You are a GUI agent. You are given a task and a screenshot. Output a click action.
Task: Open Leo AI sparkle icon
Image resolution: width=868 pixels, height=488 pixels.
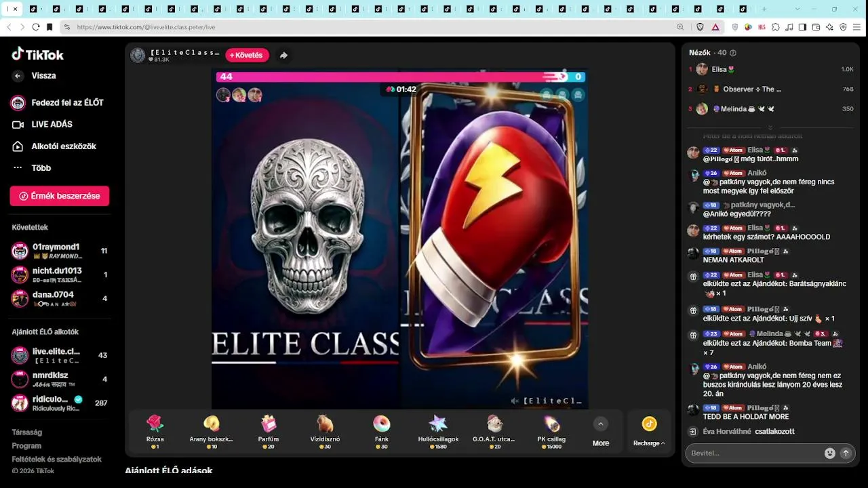tap(830, 27)
